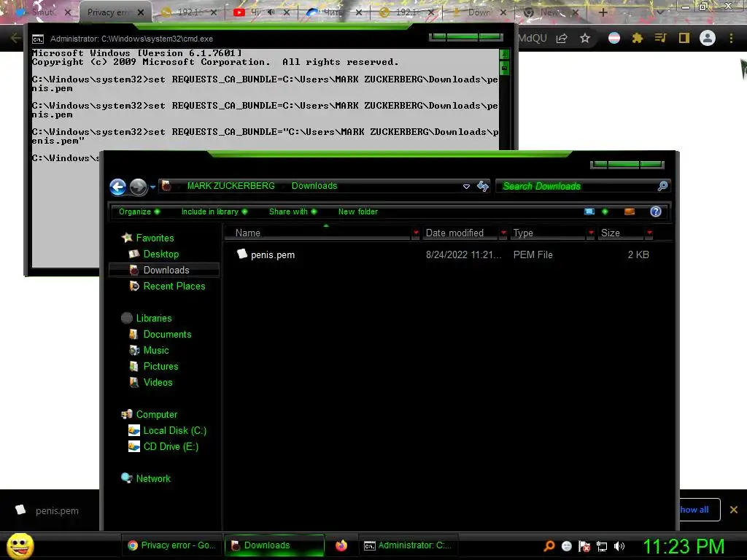Bookmark this page with the star icon
Screen dimensions: 747x560
[585, 38]
